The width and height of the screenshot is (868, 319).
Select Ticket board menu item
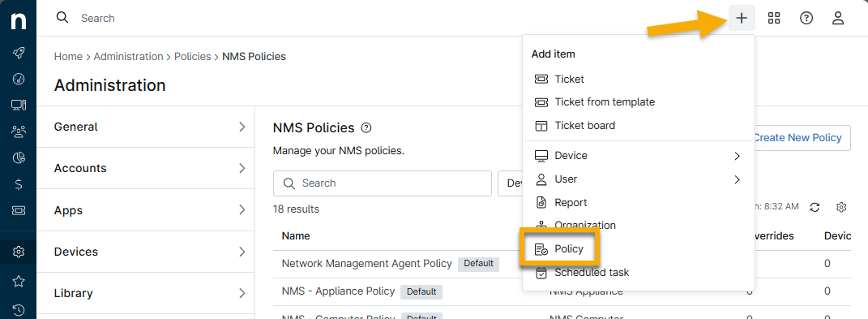(x=639, y=125)
